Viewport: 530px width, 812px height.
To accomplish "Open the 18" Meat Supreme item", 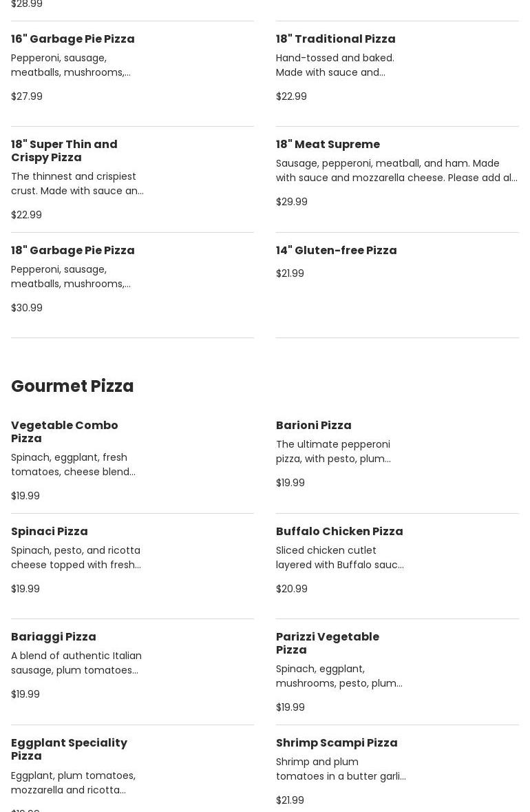I will 328,145.
